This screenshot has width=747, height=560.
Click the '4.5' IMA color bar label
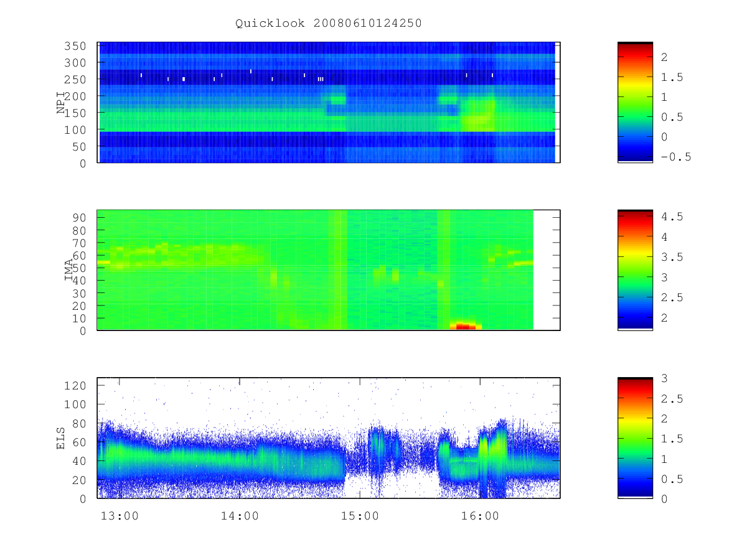click(x=672, y=217)
